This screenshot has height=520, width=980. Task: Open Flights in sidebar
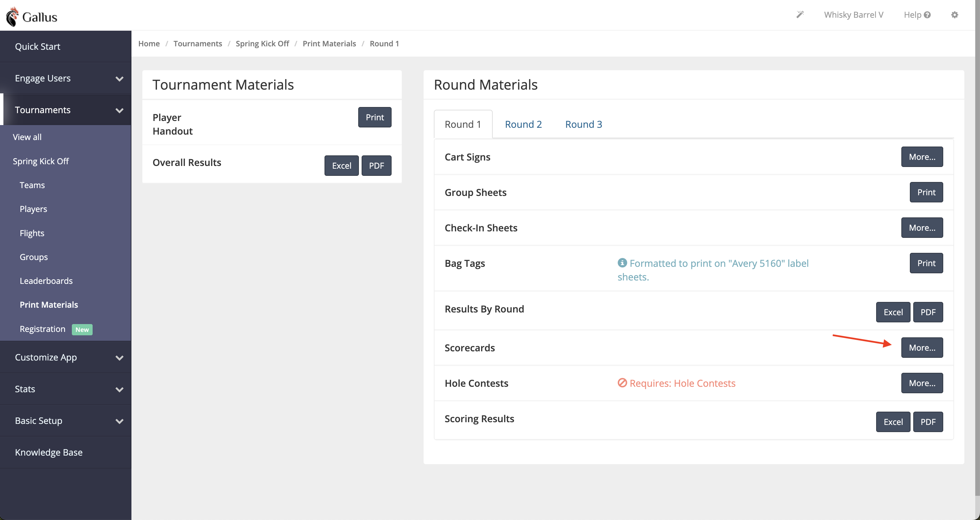pyautogui.click(x=32, y=233)
